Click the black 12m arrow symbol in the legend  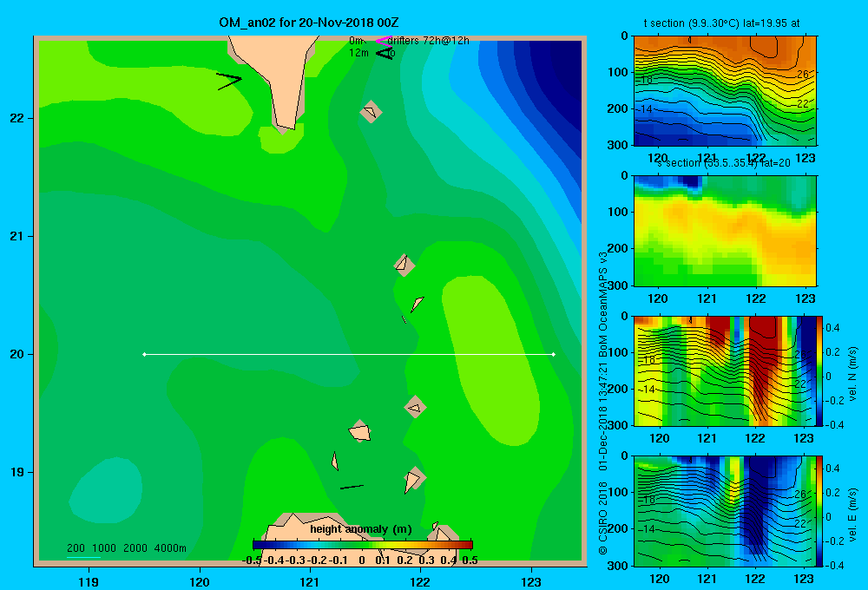click(385, 53)
